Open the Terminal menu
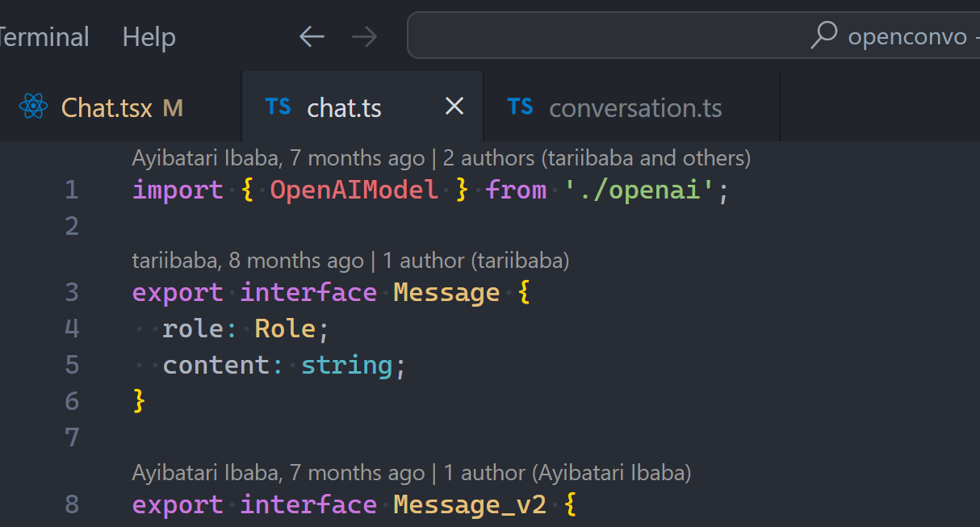Image resolution: width=980 pixels, height=527 pixels. click(x=44, y=37)
